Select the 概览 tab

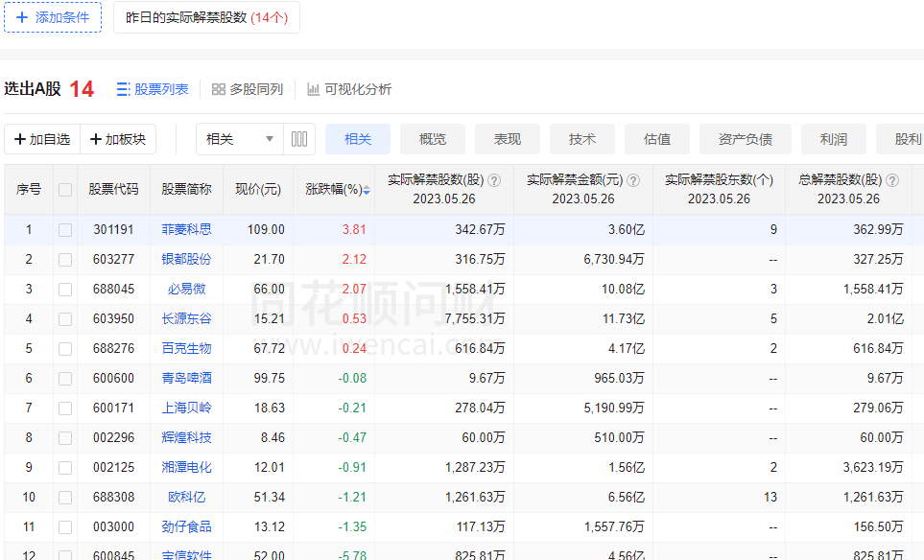click(x=433, y=139)
